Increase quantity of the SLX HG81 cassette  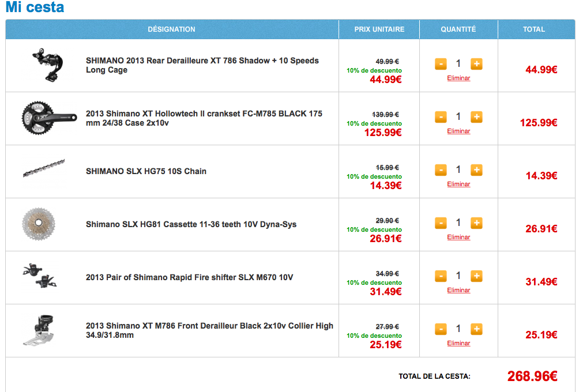(476, 223)
